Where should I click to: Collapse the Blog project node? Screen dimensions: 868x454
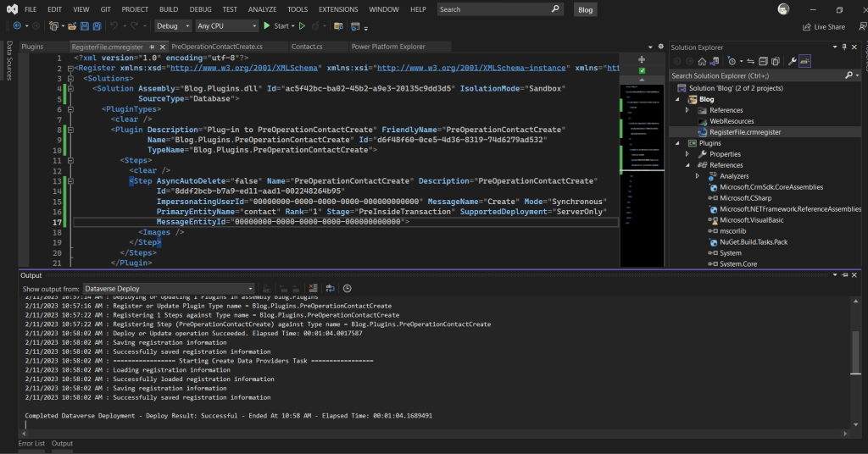click(677, 100)
